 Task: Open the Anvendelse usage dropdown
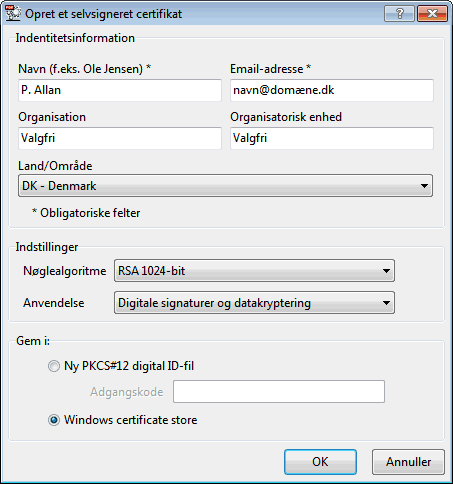[x=254, y=303]
